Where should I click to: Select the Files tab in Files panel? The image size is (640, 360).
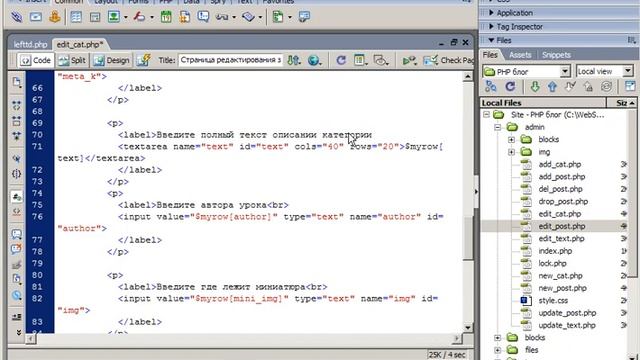coord(490,55)
